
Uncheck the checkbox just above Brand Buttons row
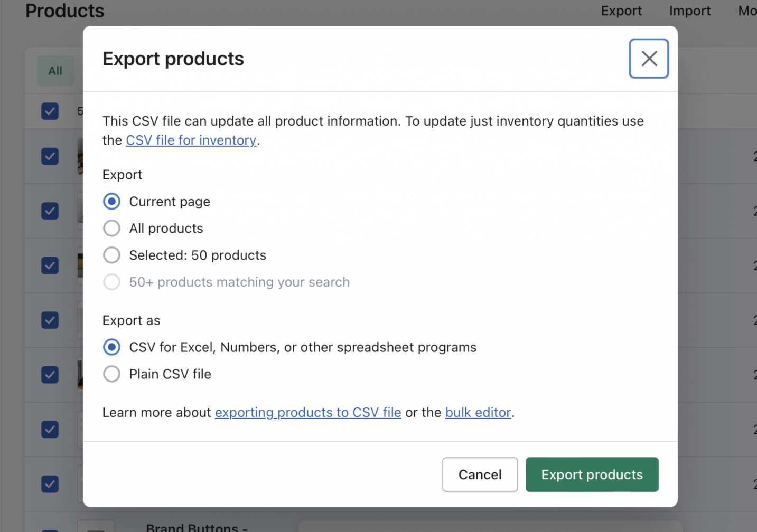point(50,484)
